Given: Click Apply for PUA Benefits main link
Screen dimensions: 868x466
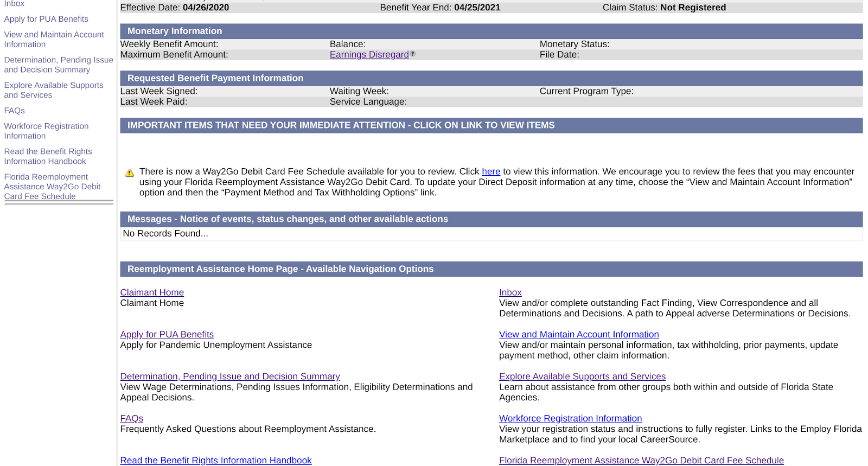Looking at the screenshot, I should click(x=167, y=335).
